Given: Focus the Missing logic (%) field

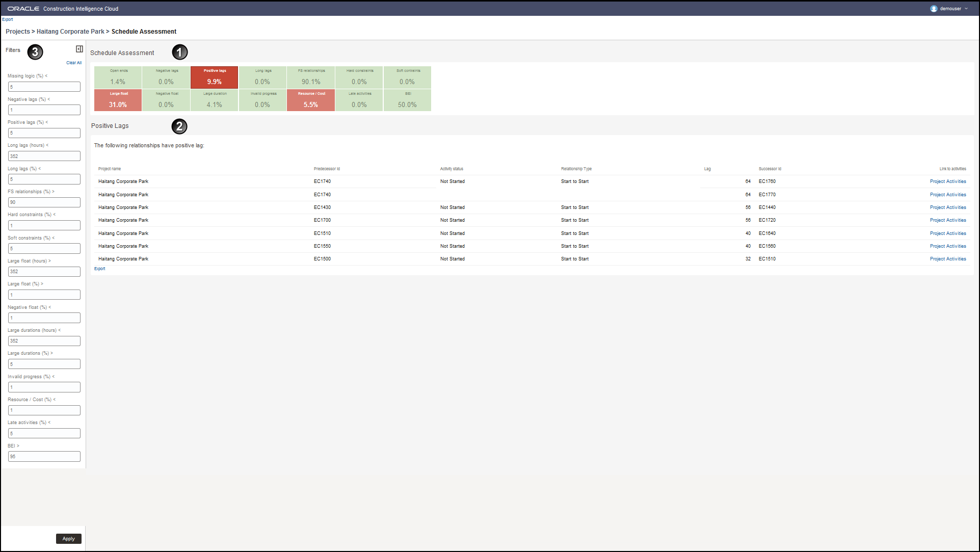Looking at the screenshot, I should coord(44,87).
